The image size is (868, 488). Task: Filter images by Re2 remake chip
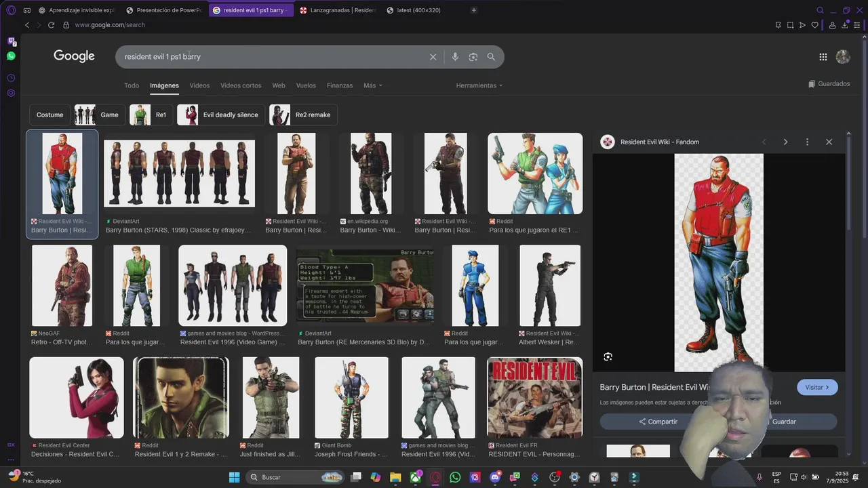point(302,115)
